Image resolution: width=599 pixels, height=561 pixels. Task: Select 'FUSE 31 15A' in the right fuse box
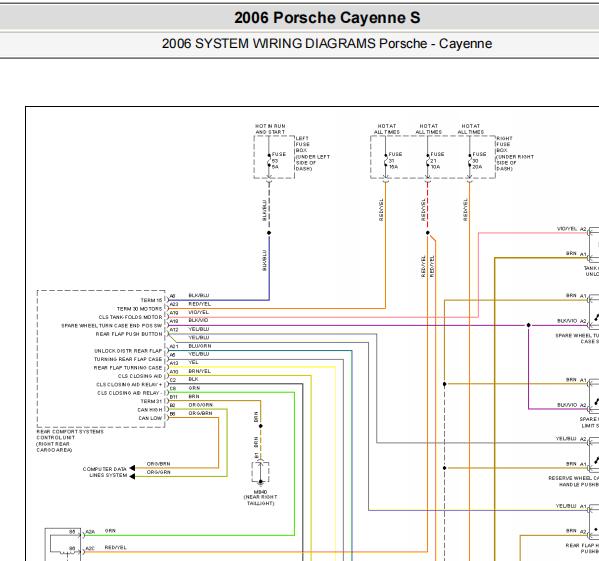pyautogui.click(x=395, y=160)
